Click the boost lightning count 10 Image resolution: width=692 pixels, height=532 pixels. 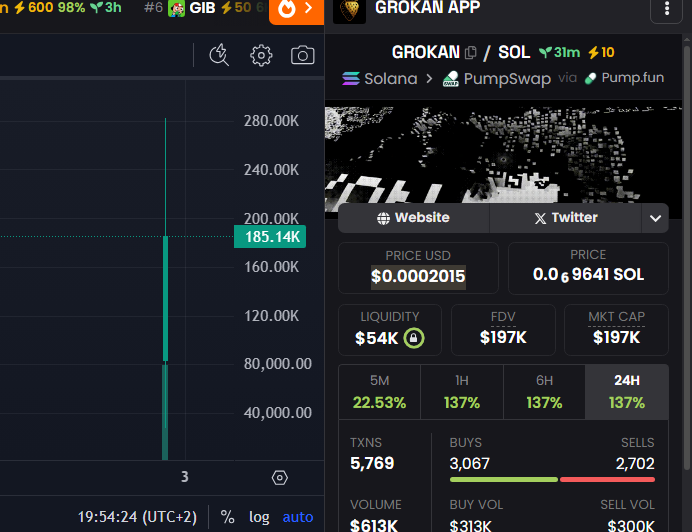tap(601, 53)
